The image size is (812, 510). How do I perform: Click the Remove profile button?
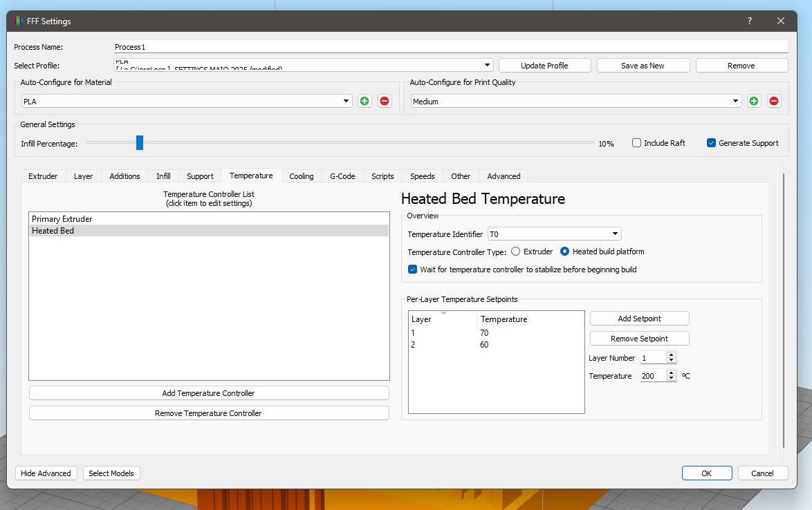click(x=741, y=66)
